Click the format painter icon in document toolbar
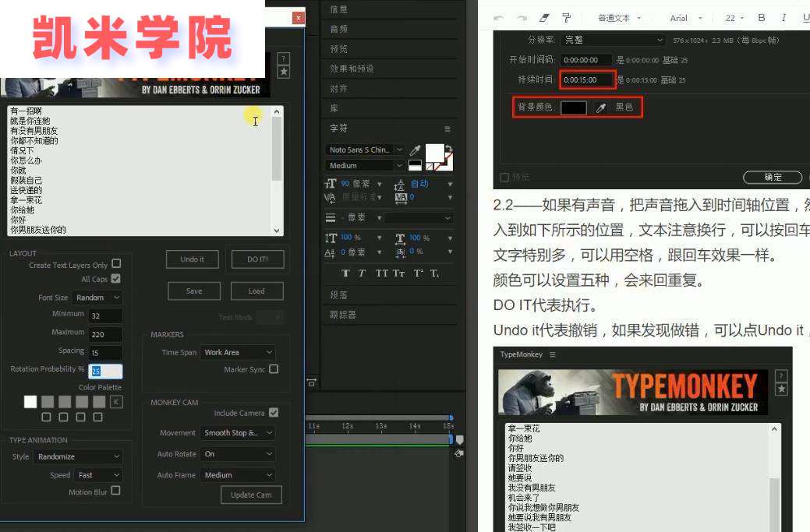 (567, 18)
